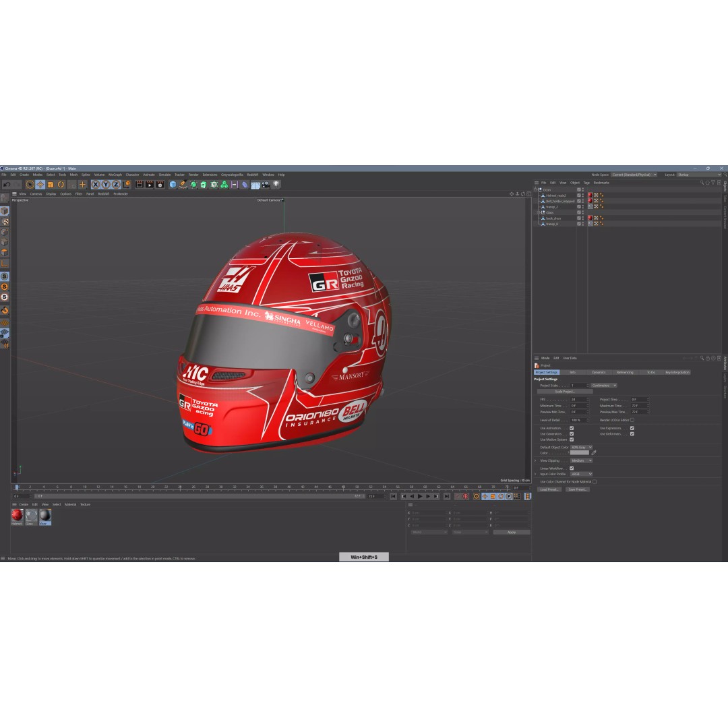Toggle Use Generators checkbox
728x728 pixels.
[572, 433]
